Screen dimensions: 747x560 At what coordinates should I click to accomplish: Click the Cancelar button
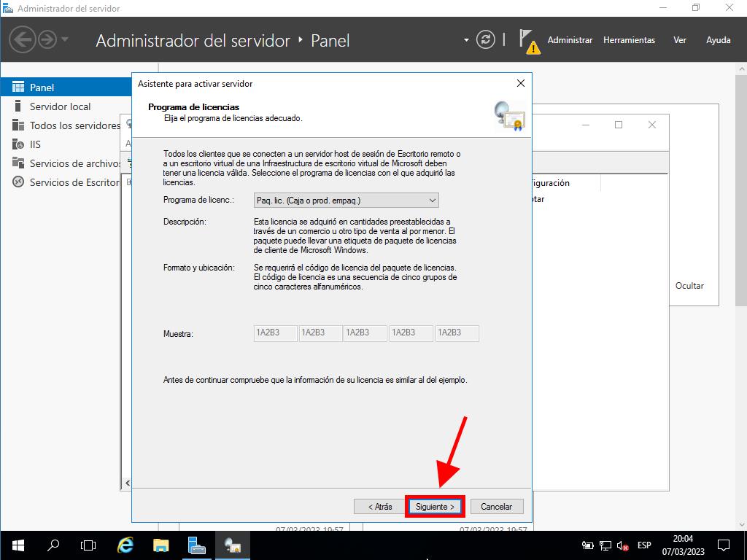(496, 506)
